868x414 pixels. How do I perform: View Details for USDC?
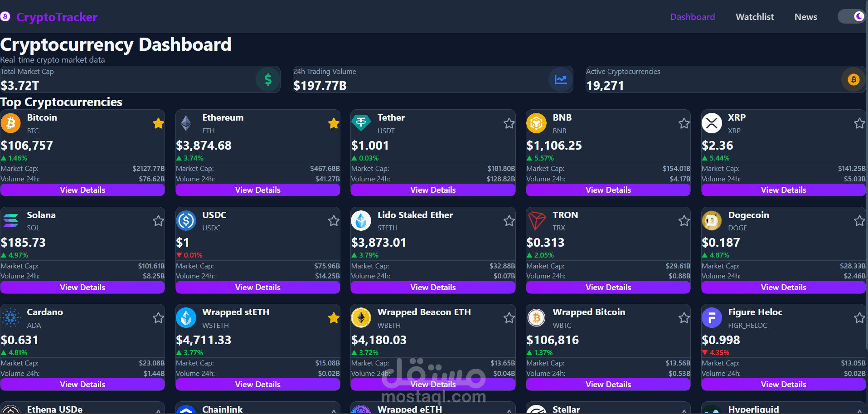(x=257, y=287)
